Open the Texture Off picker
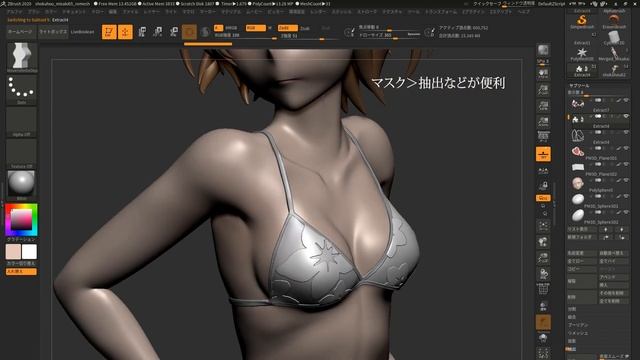 point(22,153)
